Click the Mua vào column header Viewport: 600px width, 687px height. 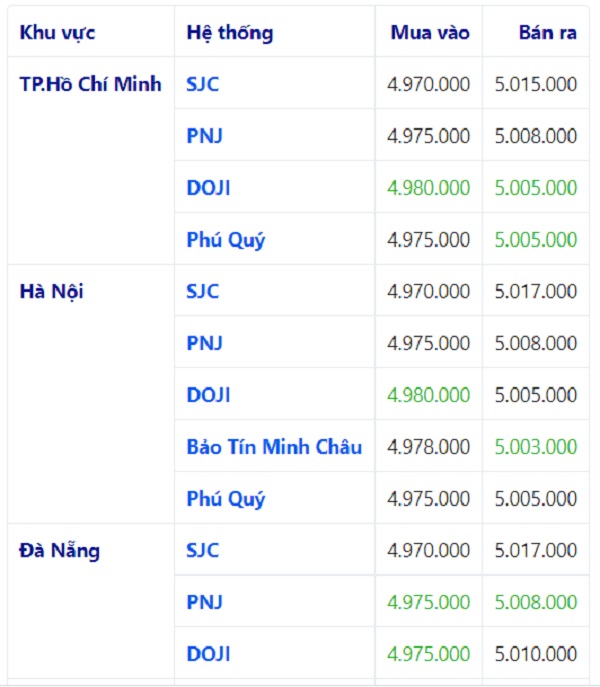point(430,33)
